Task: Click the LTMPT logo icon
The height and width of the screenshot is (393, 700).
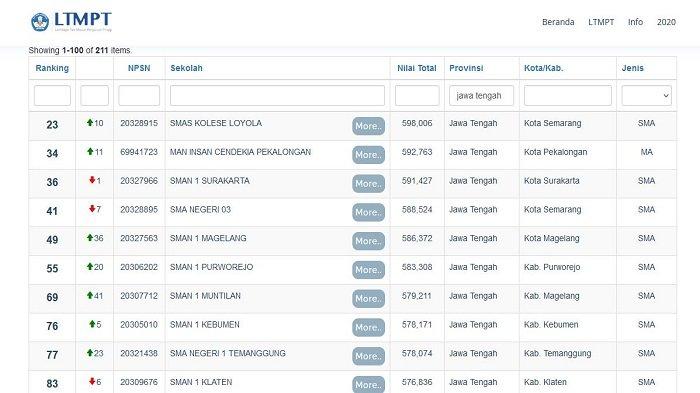Action: click(40, 22)
